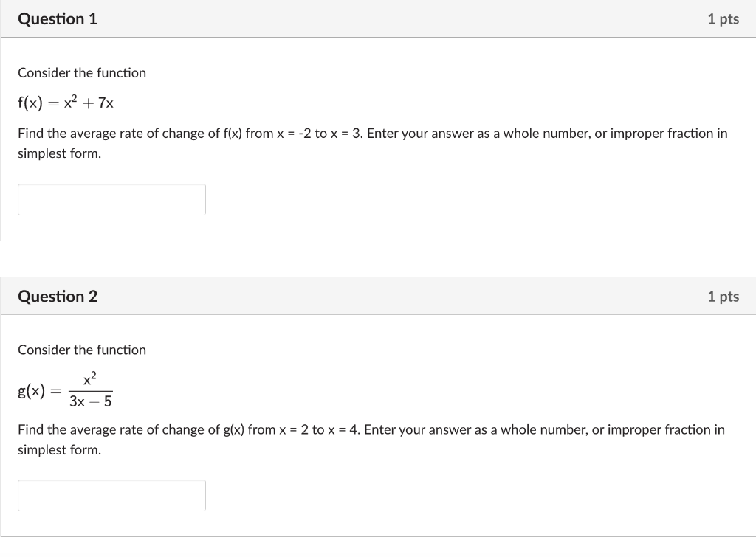Click the Question 1 title bar

378,18
